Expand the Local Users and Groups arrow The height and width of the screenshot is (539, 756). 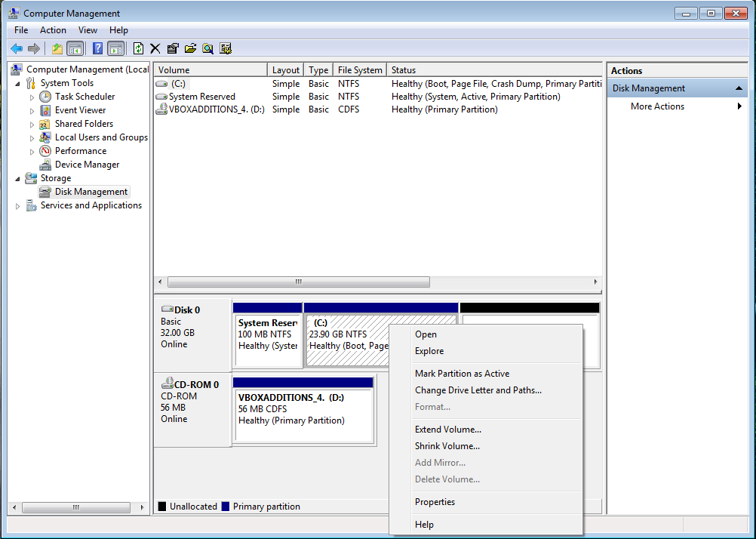tap(32, 138)
